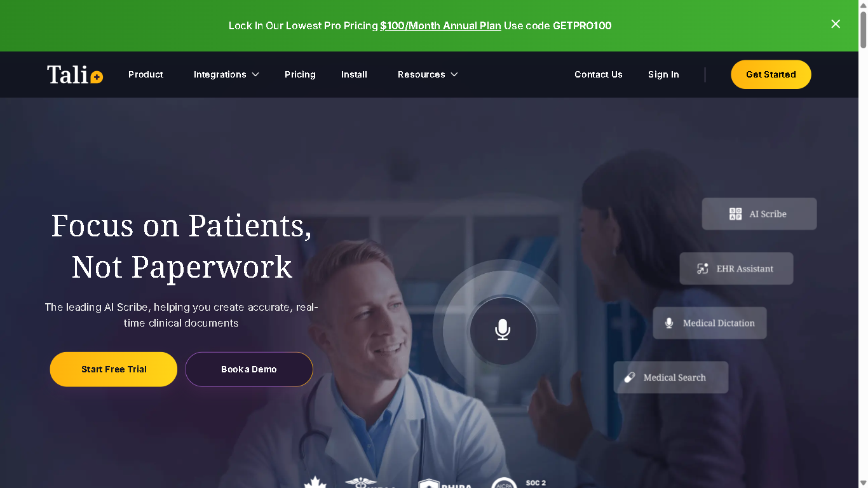Image resolution: width=868 pixels, height=488 pixels.
Task: Click the central microphone icon
Action: point(503,330)
